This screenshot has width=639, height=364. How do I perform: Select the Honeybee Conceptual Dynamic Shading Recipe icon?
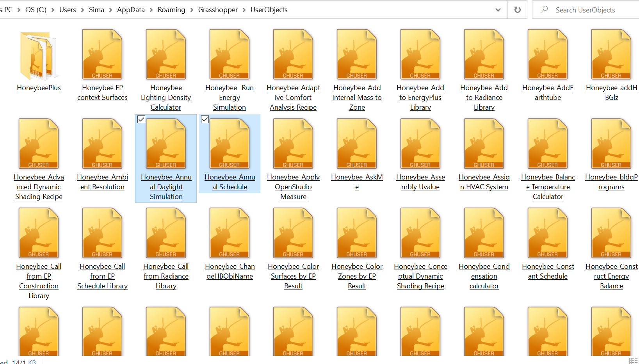pyautogui.click(x=420, y=233)
